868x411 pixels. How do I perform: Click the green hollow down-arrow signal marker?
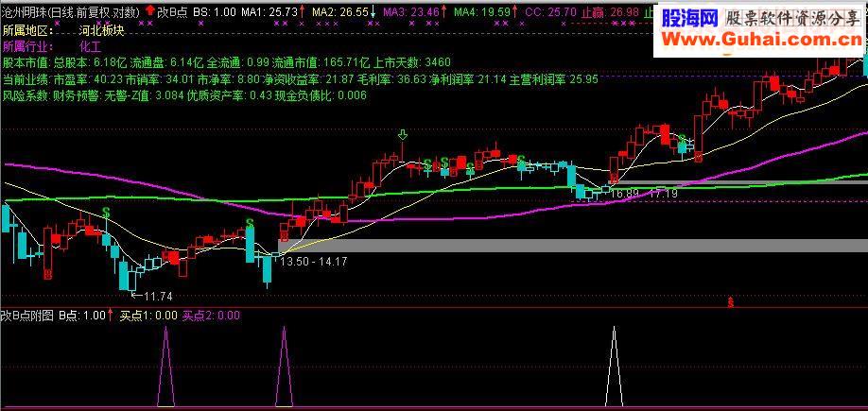tap(403, 134)
